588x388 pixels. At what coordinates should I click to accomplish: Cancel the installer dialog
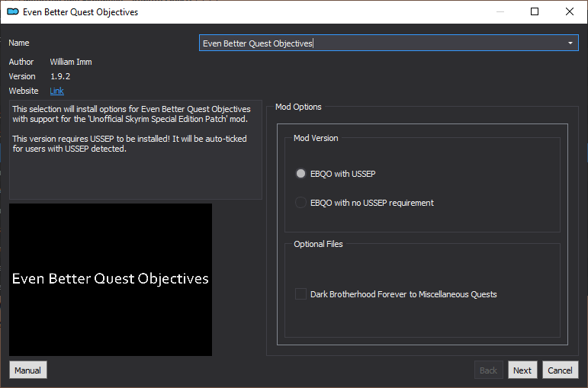click(x=560, y=370)
